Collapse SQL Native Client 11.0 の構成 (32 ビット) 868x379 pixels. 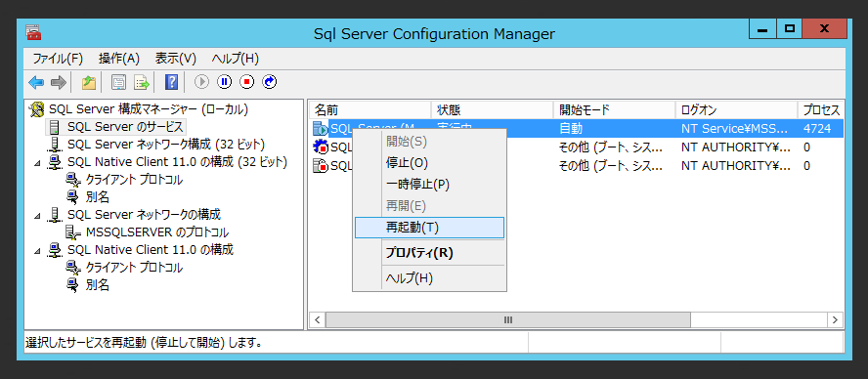coord(37,163)
